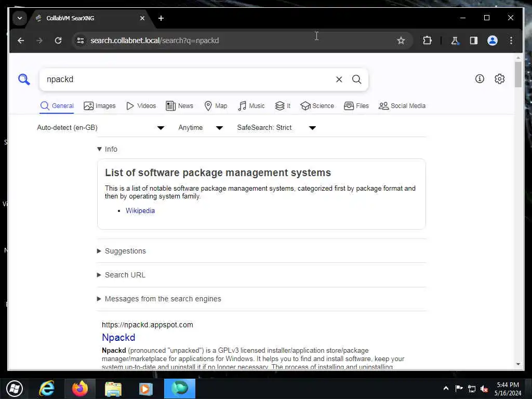Open a new browser tab
This screenshot has width=532, height=399.
pyautogui.click(x=161, y=18)
